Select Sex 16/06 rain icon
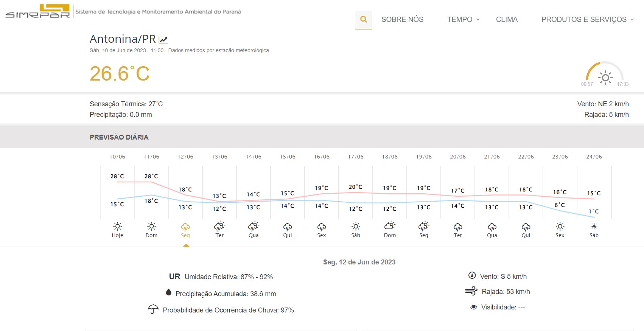644x331 pixels. 322,226
